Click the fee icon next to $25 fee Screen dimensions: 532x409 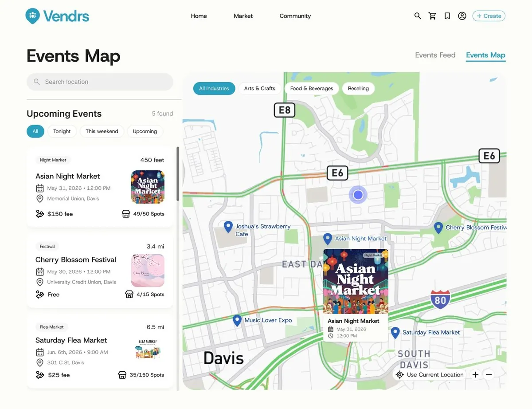[40, 375]
